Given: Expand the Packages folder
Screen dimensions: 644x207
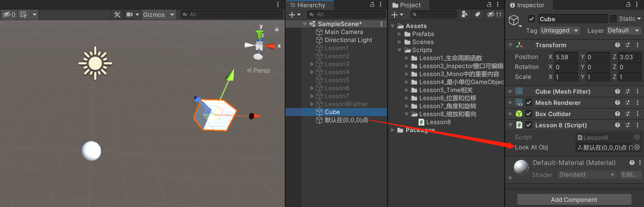Looking at the screenshot, I should click(393, 130).
